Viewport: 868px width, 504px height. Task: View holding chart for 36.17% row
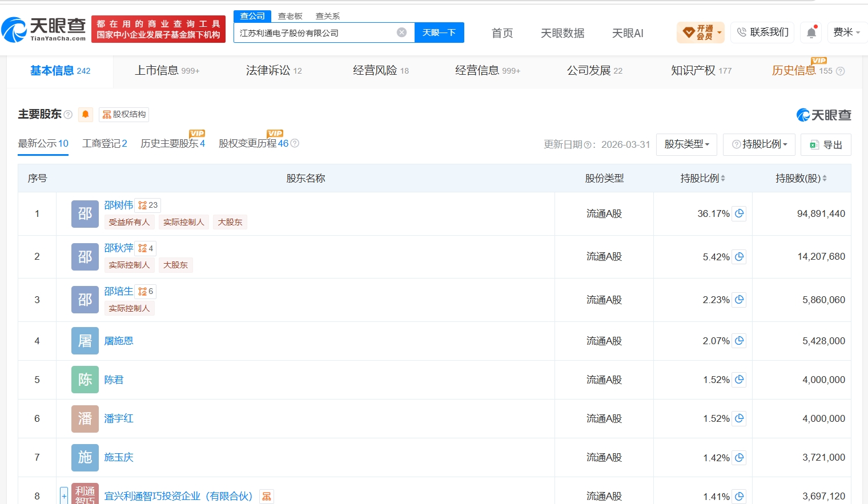point(739,213)
